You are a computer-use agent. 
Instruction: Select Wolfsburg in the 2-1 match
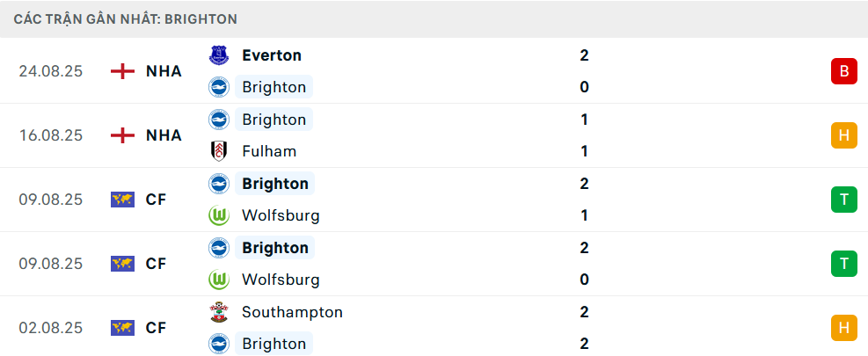pos(281,215)
